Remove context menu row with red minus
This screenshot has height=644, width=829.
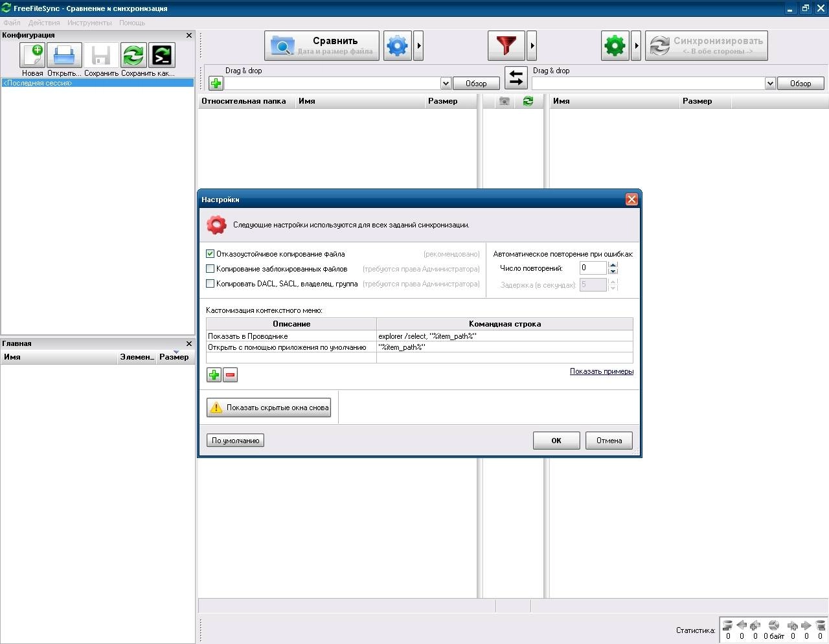tap(230, 374)
